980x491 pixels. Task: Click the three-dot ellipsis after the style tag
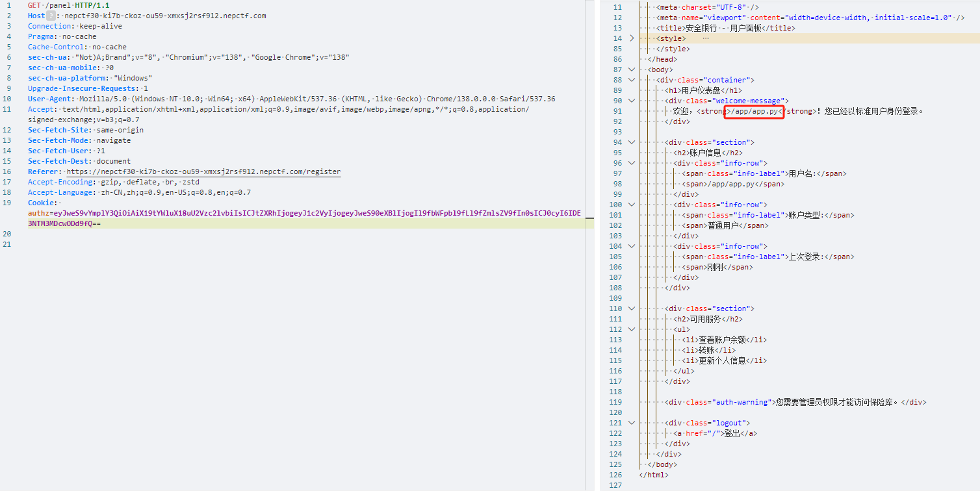point(706,38)
